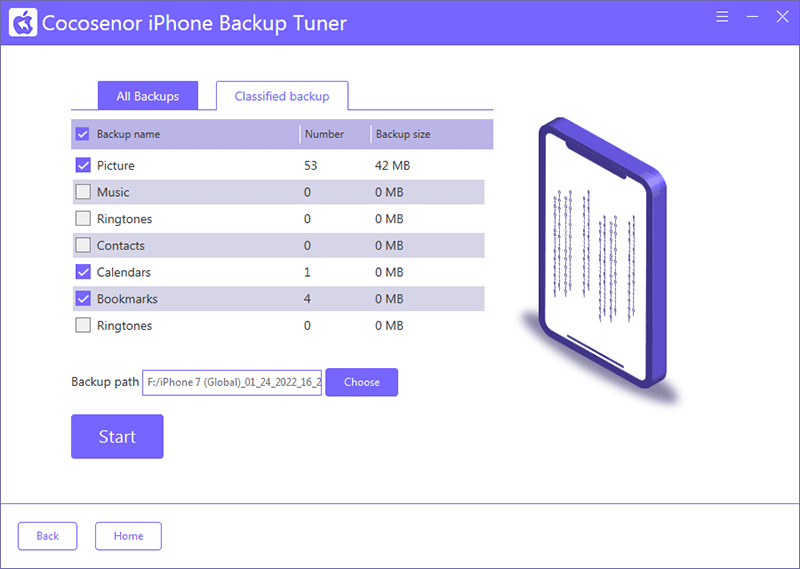Screen dimensions: 800x569
Task: Select the Contacts row label
Action: coord(121,245)
